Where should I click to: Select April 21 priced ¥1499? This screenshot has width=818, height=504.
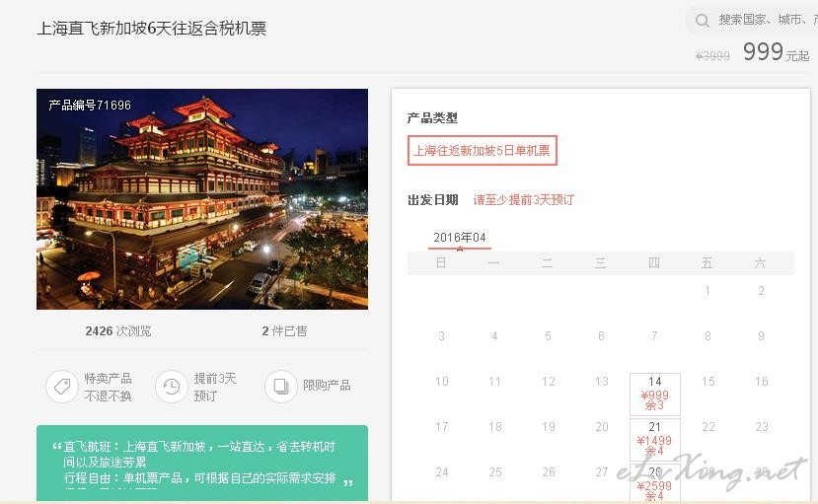(655, 439)
